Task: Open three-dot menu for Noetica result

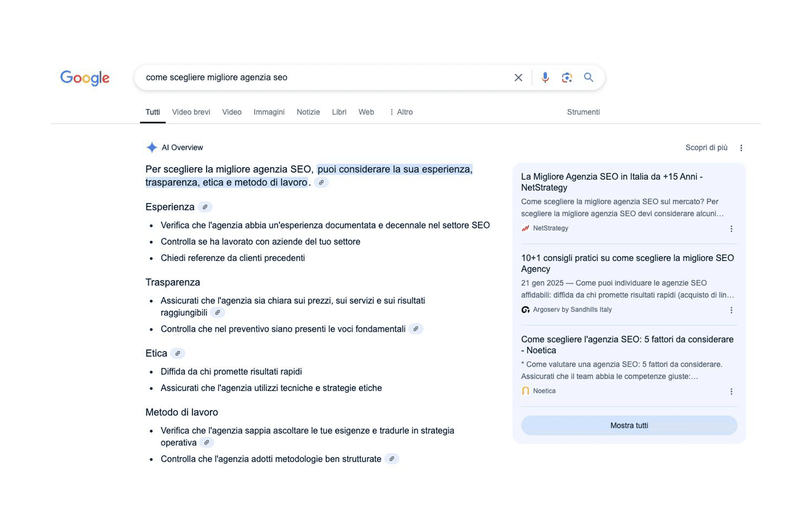Action: [731, 391]
